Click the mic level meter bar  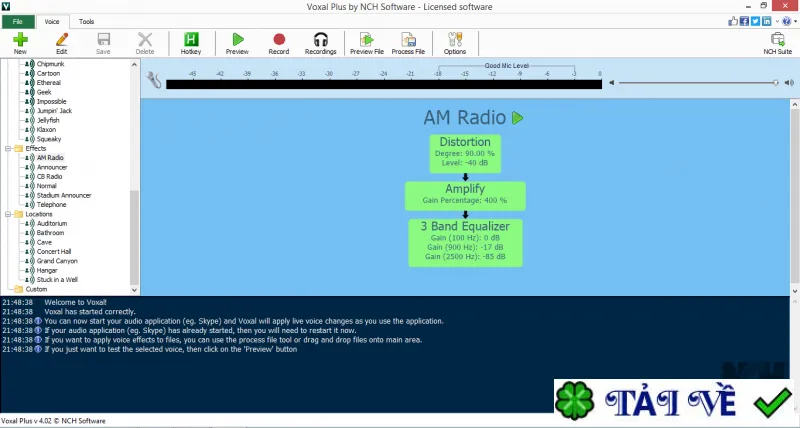coord(384,84)
